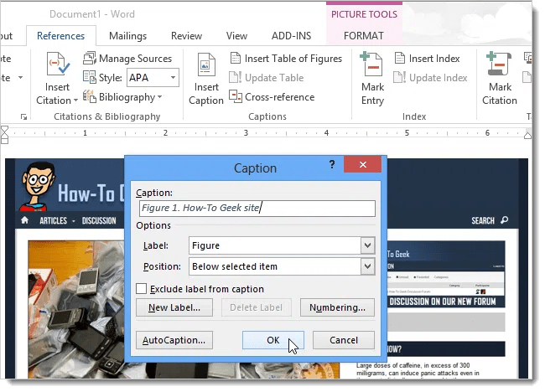This screenshot has height=392, width=545.
Task: Click the Insert Caption icon
Action: pyautogui.click(x=206, y=64)
